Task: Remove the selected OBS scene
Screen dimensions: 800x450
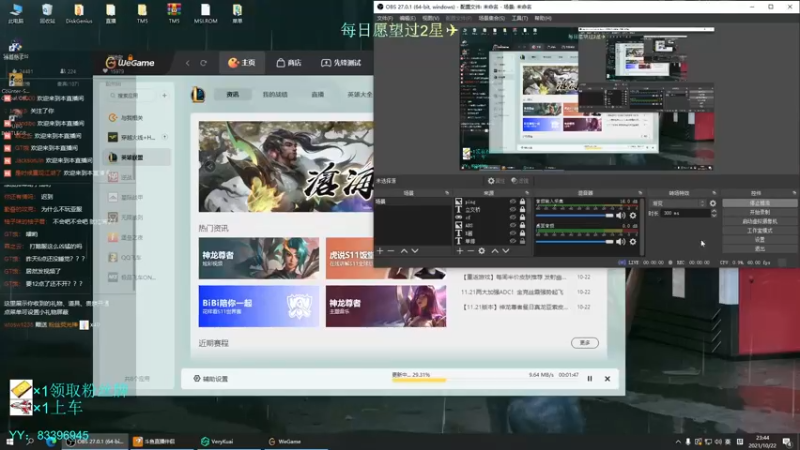Action: point(391,251)
